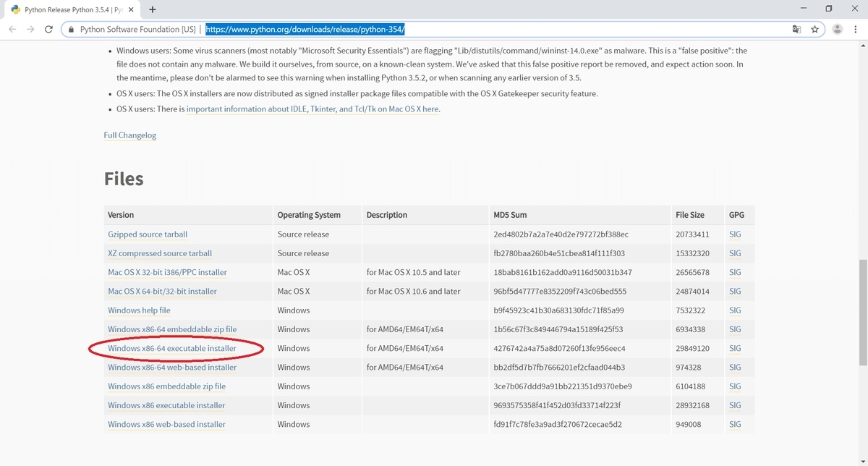
Task: Reload the page with refresh icon
Action: coord(48,29)
